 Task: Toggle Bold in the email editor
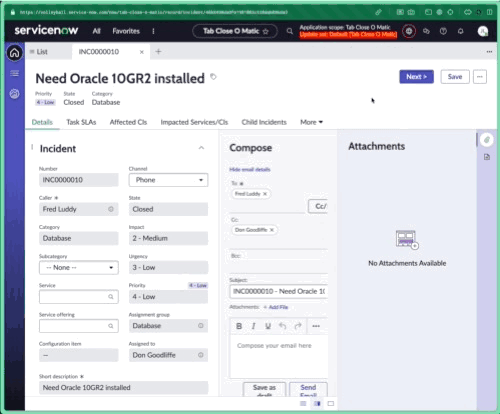coord(239,326)
